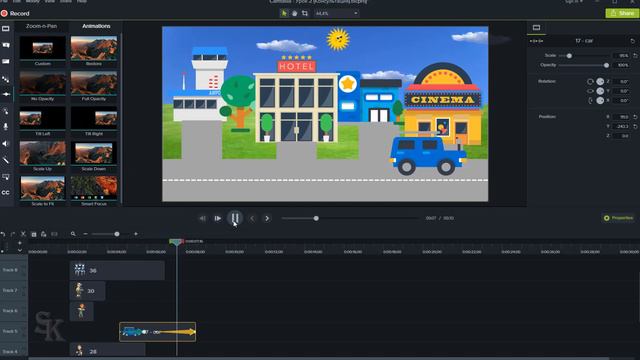Choose the Tilt Right animation thumbnail
Screen dimensions: 640x360
tap(94, 118)
